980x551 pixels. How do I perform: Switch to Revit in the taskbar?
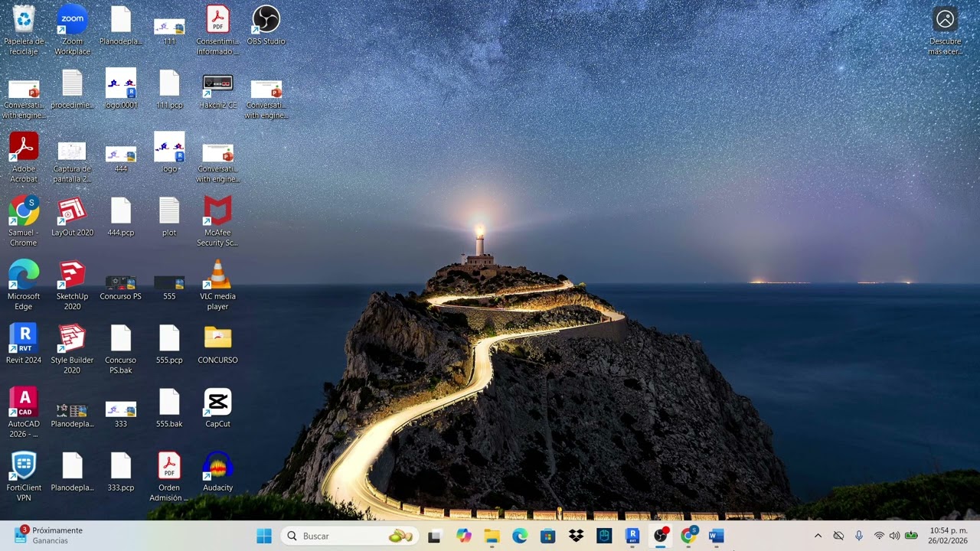click(632, 536)
